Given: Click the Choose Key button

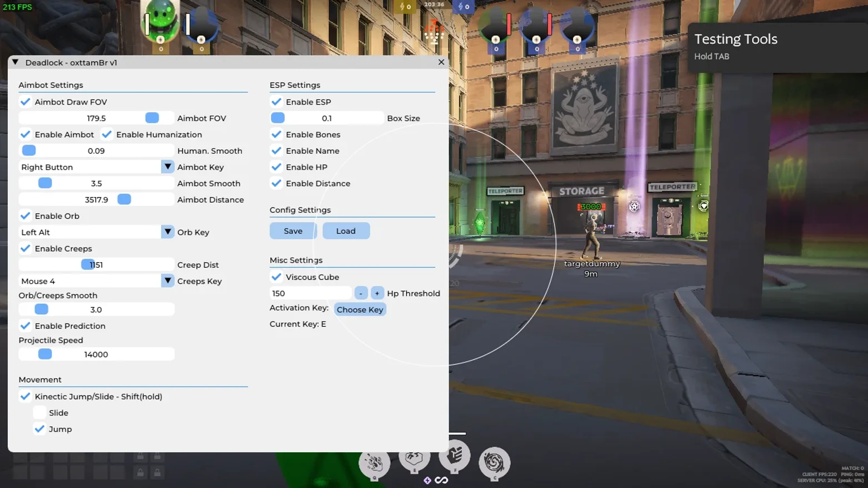Looking at the screenshot, I should (x=360, y=310).
